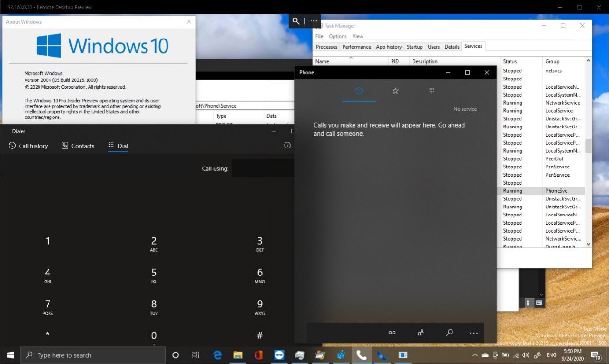Open voicemail in the Phone app
Image resolution: width=609 pixels, height=364 pixels.
click(x=392, y=333)
